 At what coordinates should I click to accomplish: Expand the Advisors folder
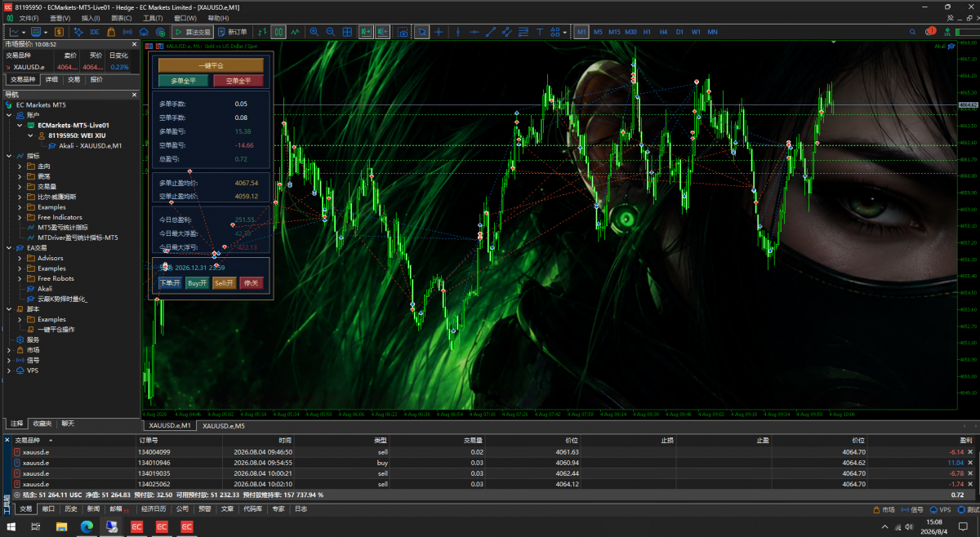(x=20, y=258)
